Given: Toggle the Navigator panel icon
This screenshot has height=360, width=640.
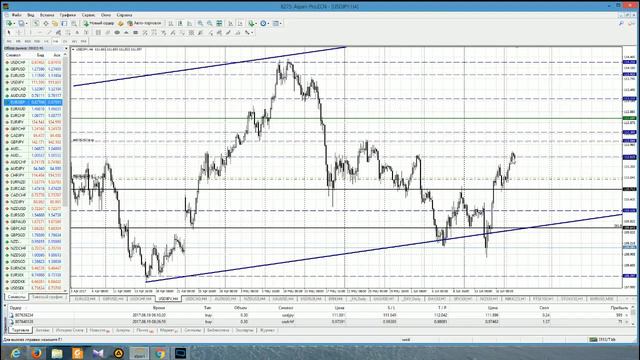Looking at the screenshot, I should [x=55, y=24].
